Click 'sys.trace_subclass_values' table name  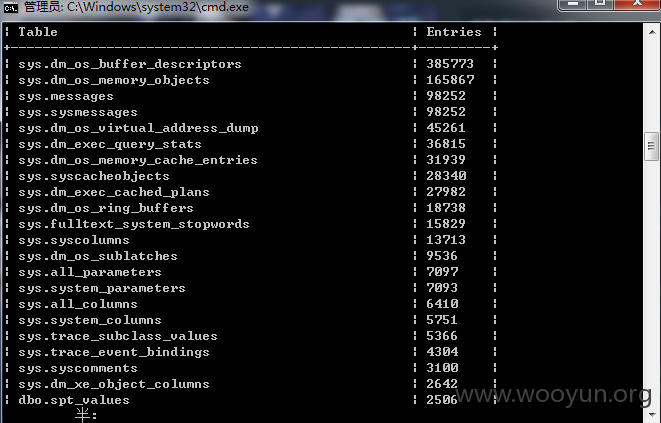(118, 337)
